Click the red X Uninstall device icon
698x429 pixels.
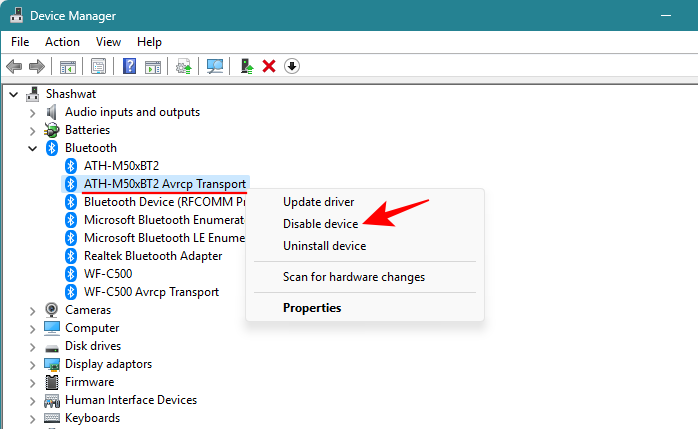coord(269,67)
